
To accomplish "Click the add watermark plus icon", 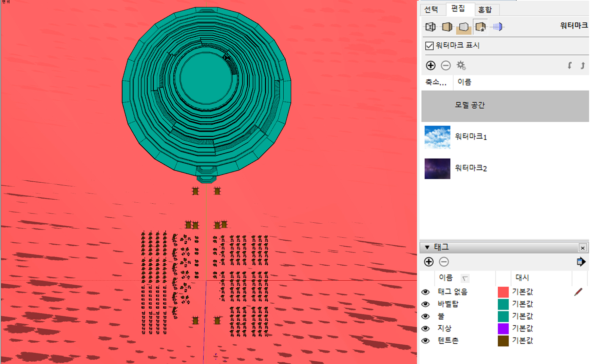I will coord(431,65).
